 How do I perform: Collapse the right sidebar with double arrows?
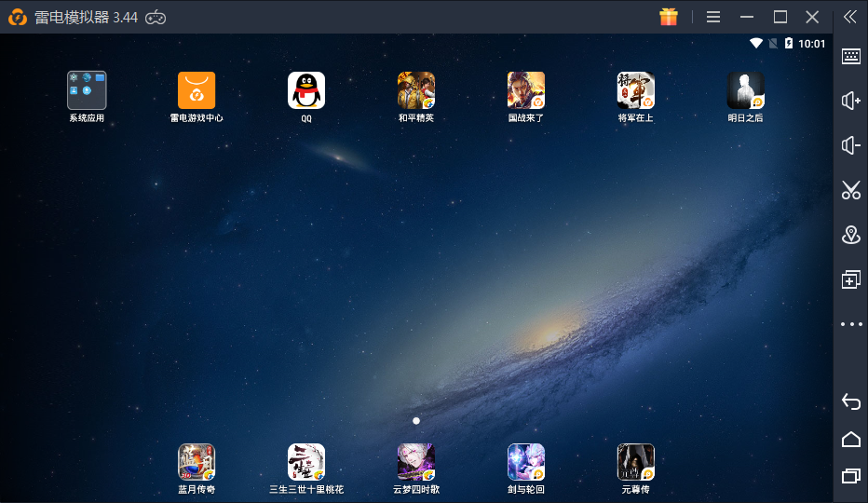[x=850, y=17]
